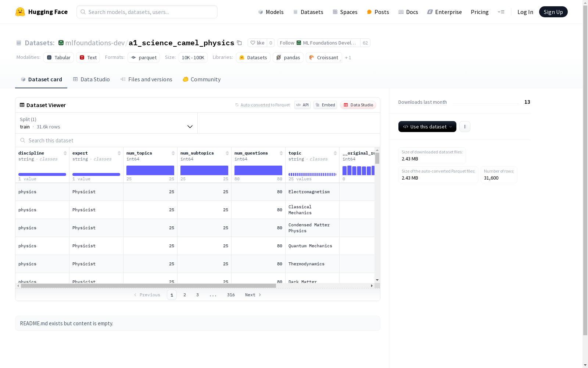Open Data Studio from the viewer header
This screenshot has height=368, width=588.
(x=358, y=105)
